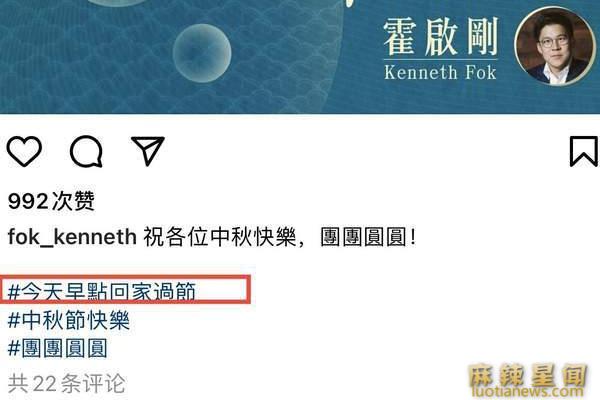The image size is (600, 400).
Task: Click the English name text Kenneth Fok
Action: [440, 72]
